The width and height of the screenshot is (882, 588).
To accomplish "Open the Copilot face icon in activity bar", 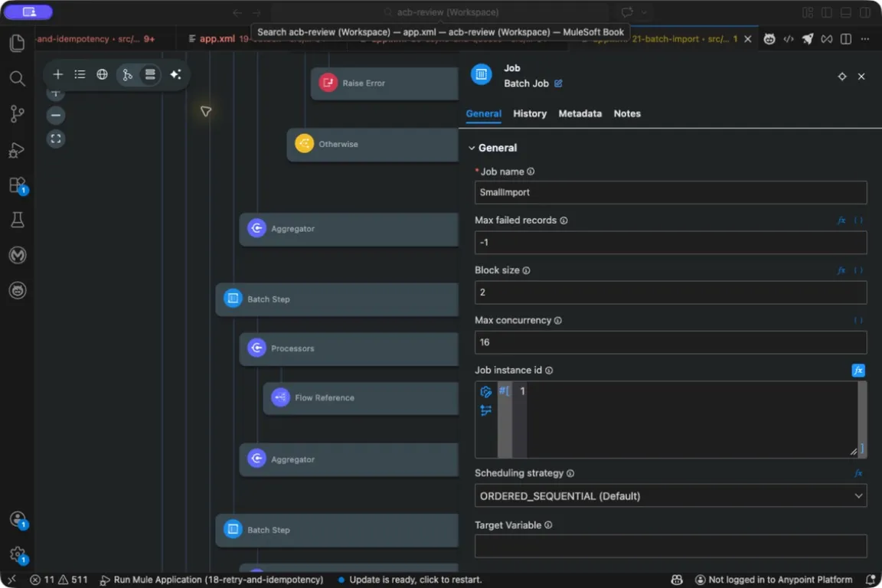I will coord(18,291).
